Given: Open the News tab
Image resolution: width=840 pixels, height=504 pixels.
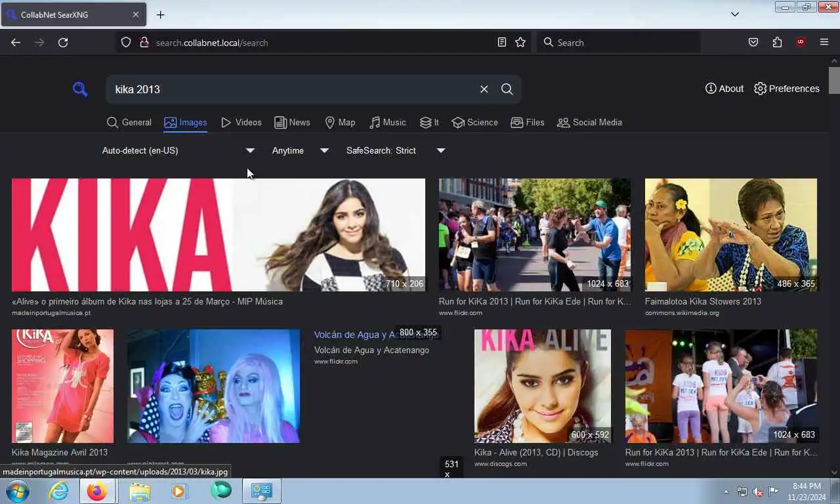Looking at the screenshot, I should pos(292,122).
